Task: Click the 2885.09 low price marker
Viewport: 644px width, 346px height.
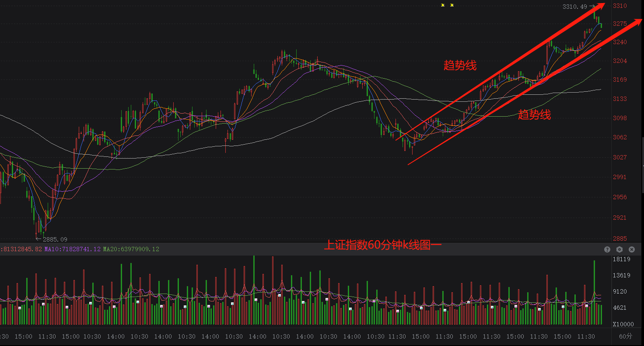Action: tap(55, 239)
